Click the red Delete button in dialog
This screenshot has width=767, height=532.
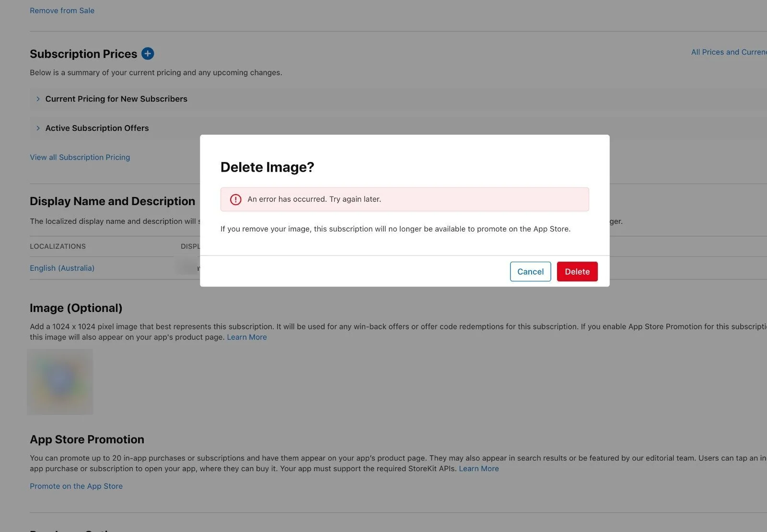pos(577,271)
